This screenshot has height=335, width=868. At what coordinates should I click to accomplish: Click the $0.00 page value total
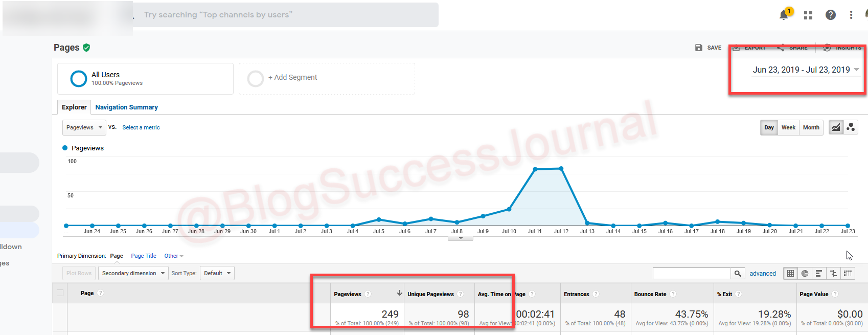click(850, 314)
